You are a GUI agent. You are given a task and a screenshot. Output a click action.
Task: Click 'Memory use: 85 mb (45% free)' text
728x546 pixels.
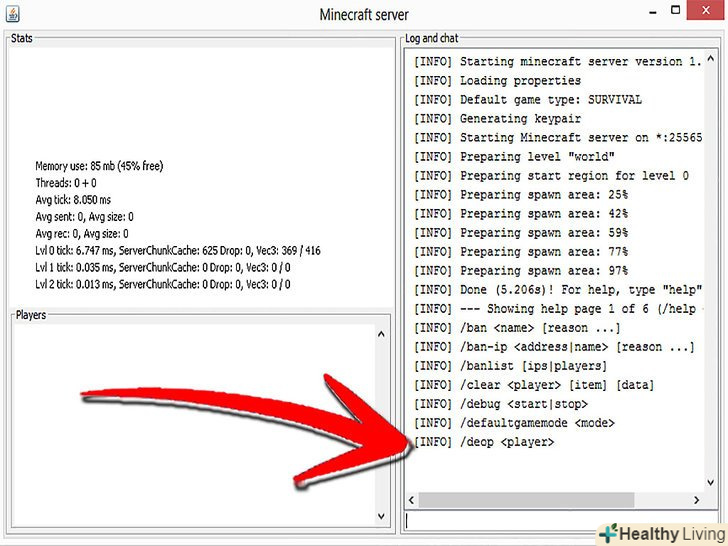[99, 166]
